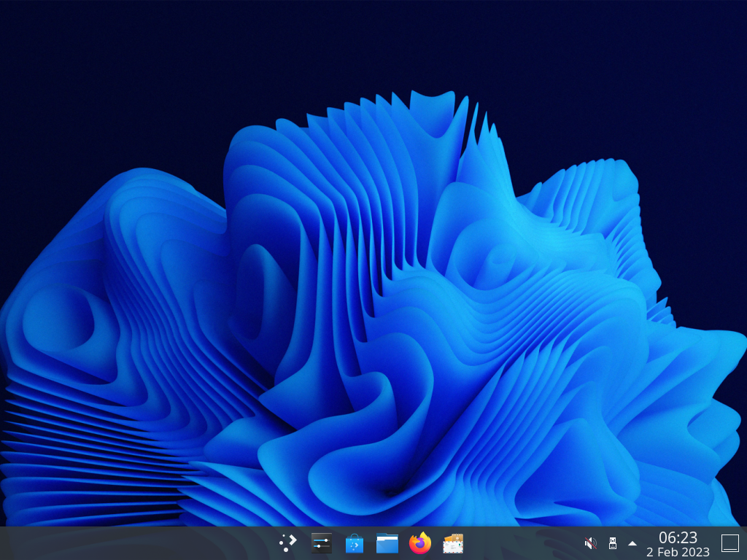Click the Show Desktop button
The width and height of the screenshot is (747, 560).
point(729,543)
